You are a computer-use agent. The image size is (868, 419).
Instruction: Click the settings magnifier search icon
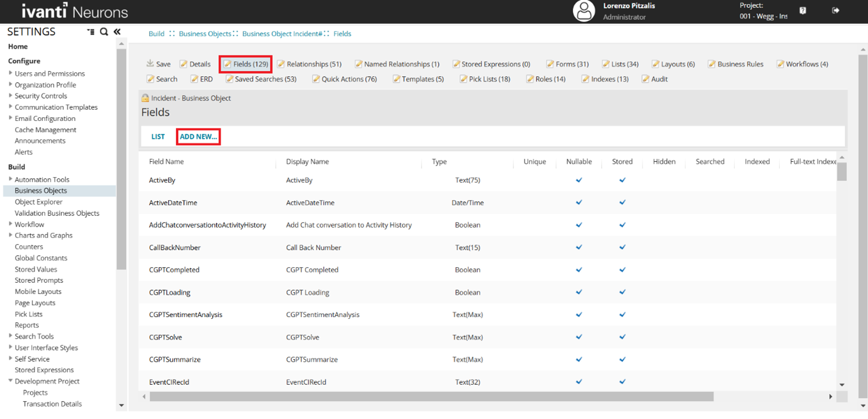click(104, 31)
